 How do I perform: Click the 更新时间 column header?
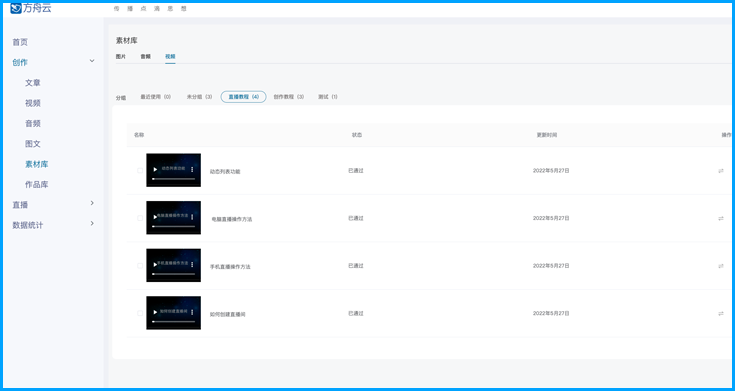[547, 135]
